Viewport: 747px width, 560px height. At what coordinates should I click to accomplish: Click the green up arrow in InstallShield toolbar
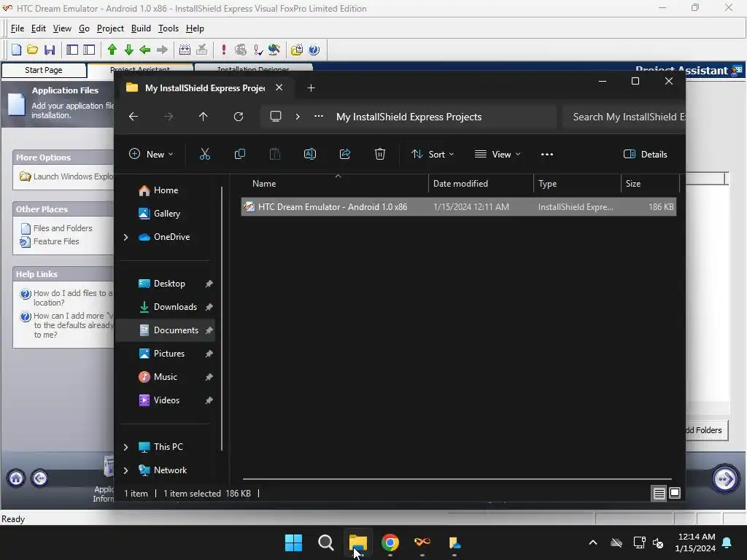point(112,50)
